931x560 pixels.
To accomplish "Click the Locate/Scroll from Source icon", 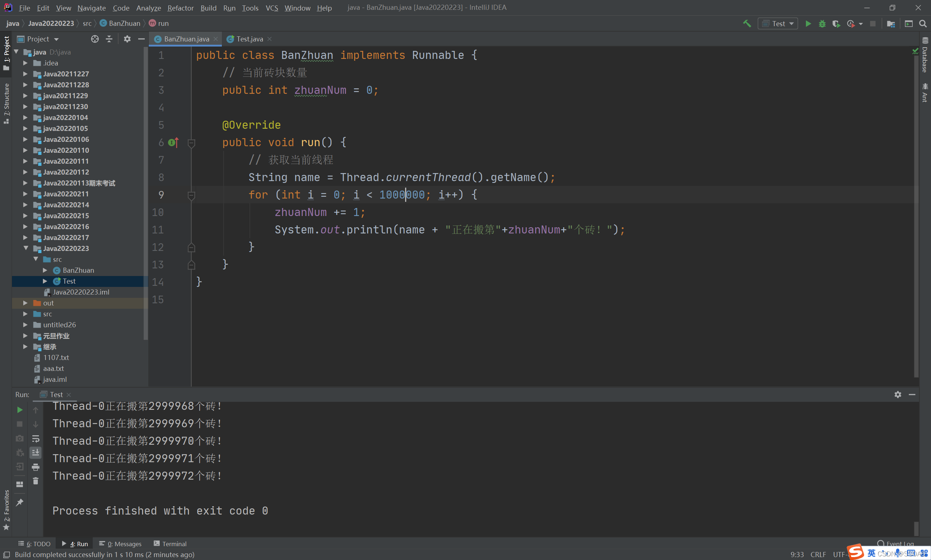I will (x=95, y=39).
